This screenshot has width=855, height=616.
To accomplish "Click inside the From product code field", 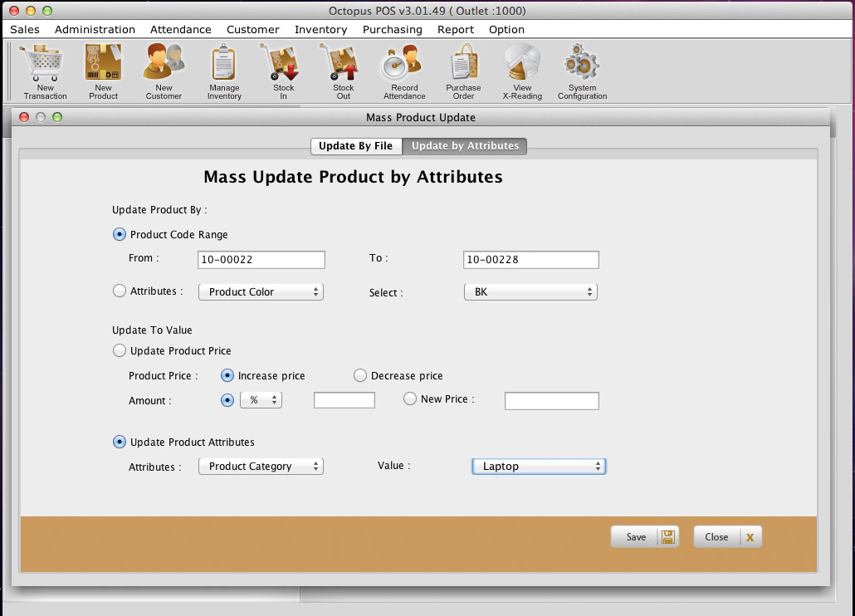I will 261,259.
